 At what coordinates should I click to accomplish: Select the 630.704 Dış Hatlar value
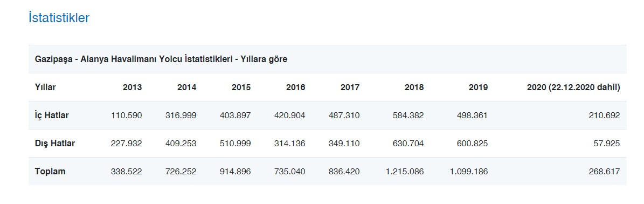click(x=408, y=143)
